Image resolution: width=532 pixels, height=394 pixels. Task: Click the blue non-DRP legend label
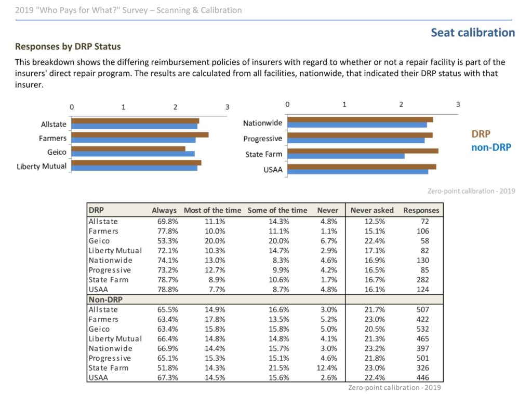491,147
